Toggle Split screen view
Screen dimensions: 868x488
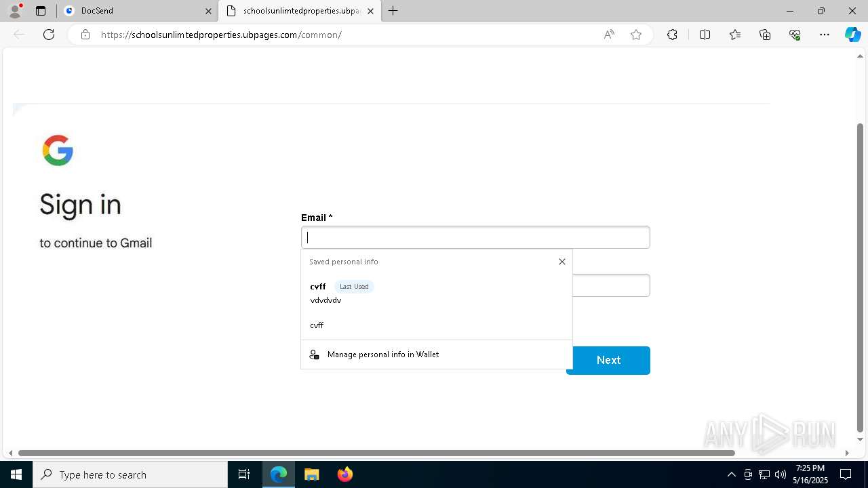point(705,35)
